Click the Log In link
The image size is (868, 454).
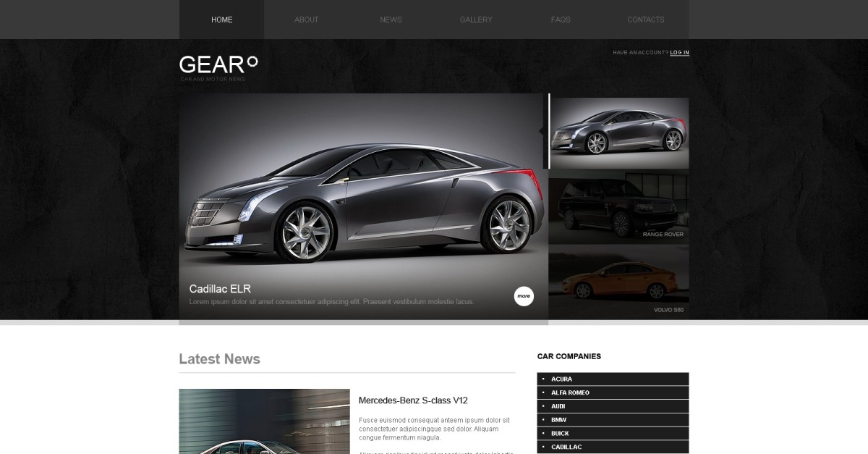[679, 52]
